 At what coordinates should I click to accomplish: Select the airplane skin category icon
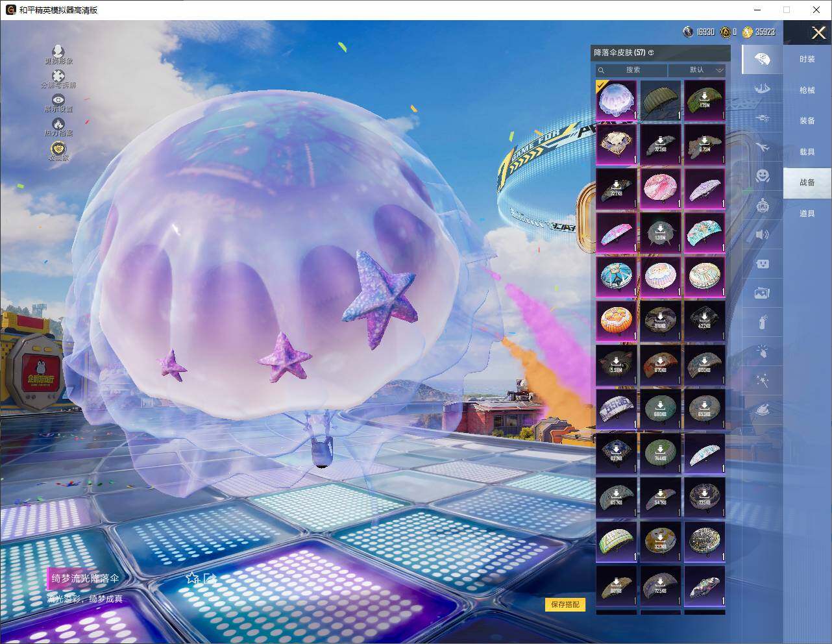[763, 147]
